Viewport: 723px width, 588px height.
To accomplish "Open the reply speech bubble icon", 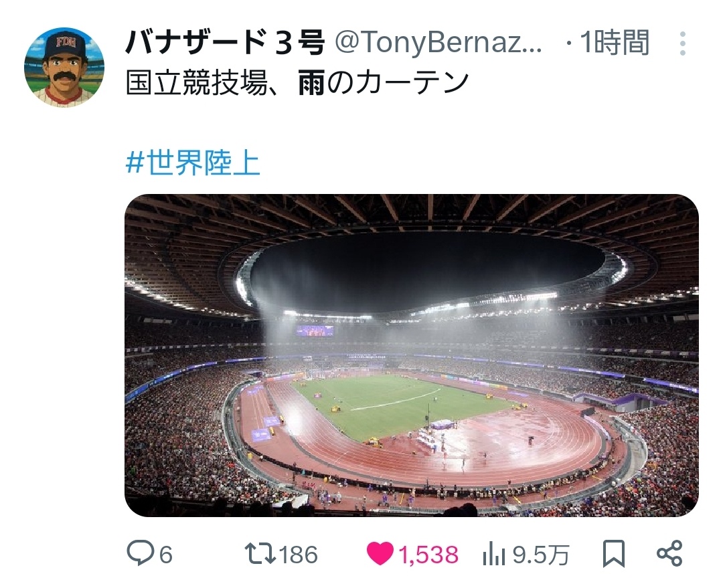I will pyautogui.click(x=141, y=554).
